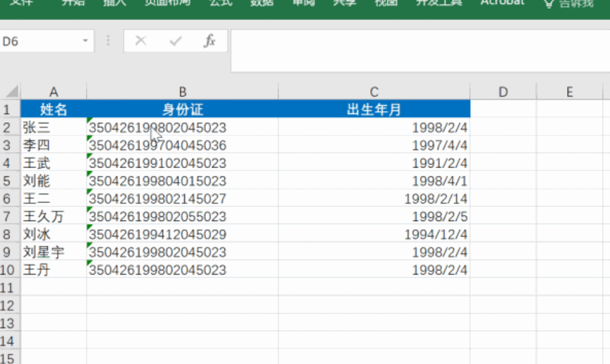This screenshot has width=610, height=364.
Task: Click the birth date 1998/2/14
Action: tap(436, 199)
